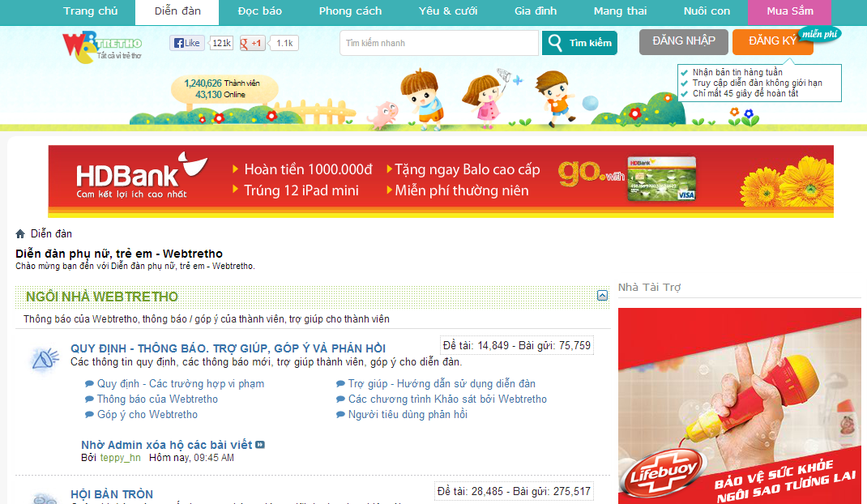Screen dimensions: 867x504
Task: Click the magnifier Tìm kiếm search button
Action: (579, 43)
